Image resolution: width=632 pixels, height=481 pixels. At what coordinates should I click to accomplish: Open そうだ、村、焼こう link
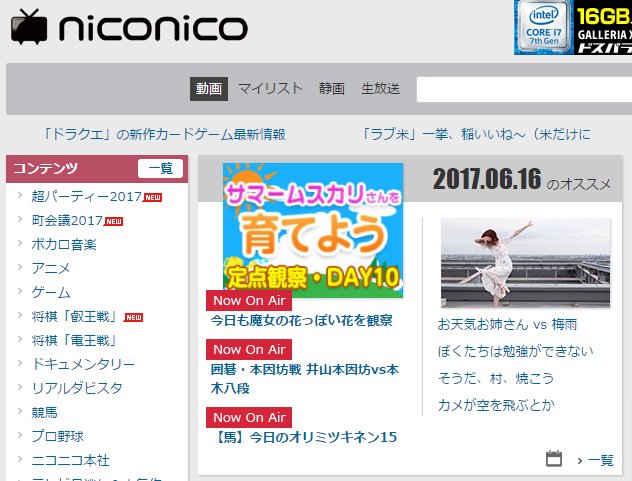coord(496,378)
